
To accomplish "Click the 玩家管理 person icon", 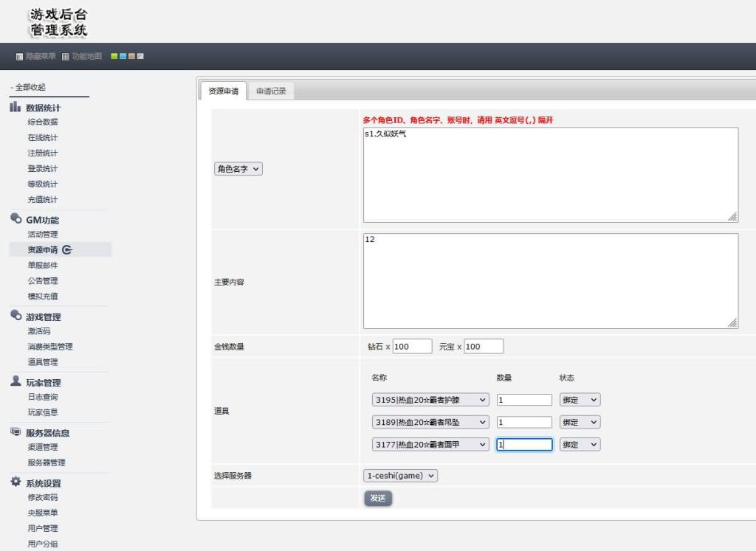I will (16, 382).
